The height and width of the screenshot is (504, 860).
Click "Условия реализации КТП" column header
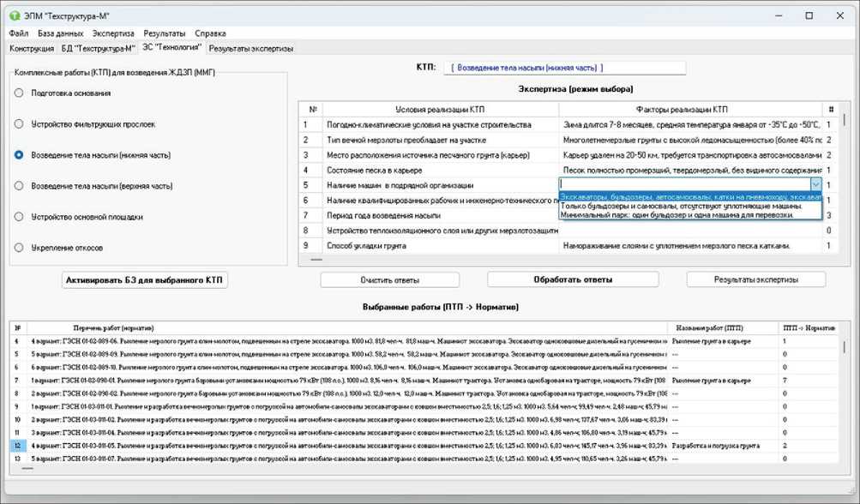tap(440, 109)
